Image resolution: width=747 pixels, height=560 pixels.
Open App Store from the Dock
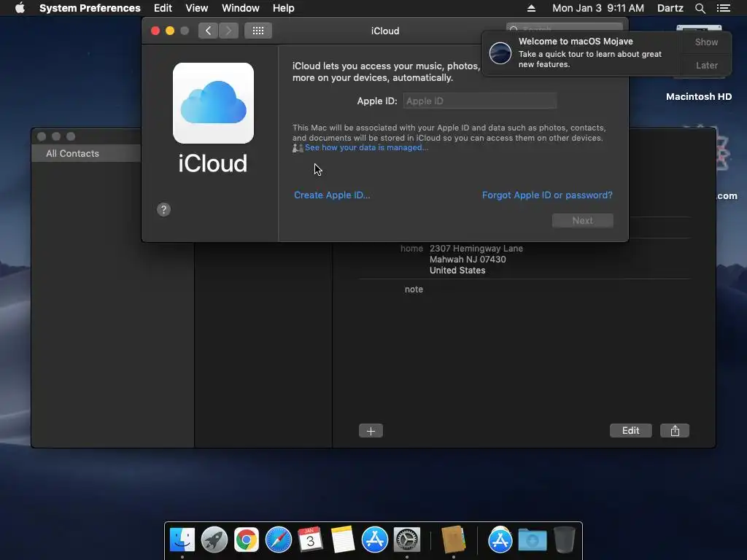click(374, 540)
